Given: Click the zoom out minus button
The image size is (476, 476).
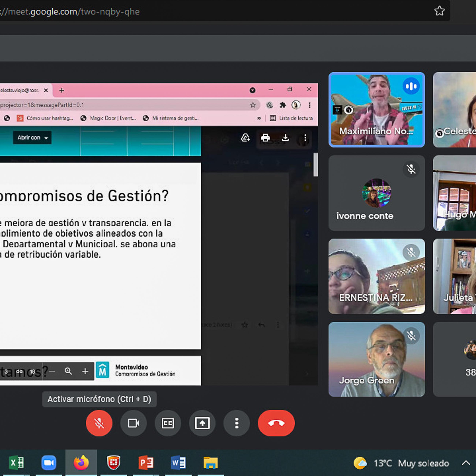Looking at the screenshot, I should coord(52,371).
